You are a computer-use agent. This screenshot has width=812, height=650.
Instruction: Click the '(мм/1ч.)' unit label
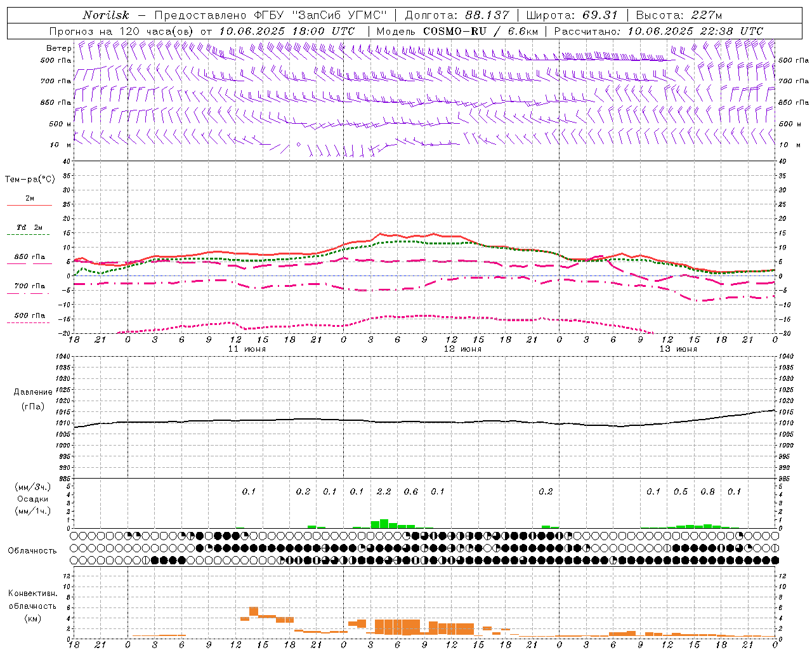pyautogui.click(x=32, y=511)
